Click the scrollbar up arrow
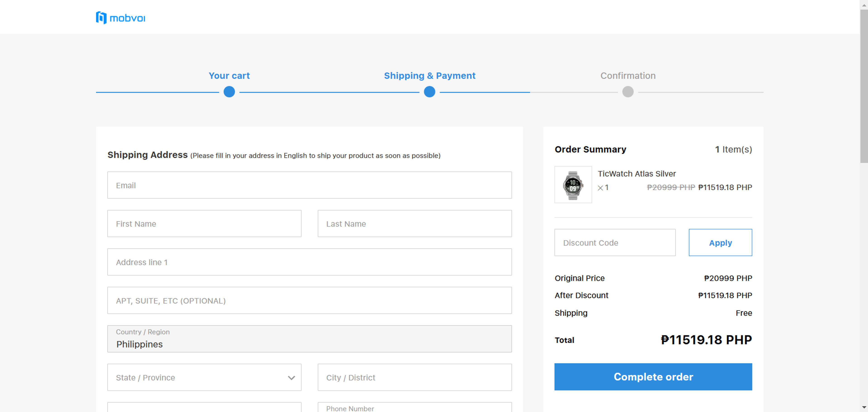Screen dimensions: 868x412 click(864, 5)
